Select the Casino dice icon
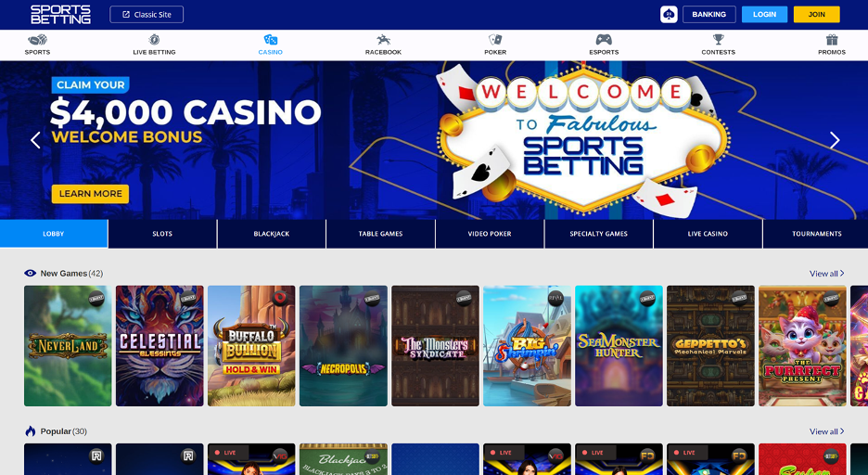 (270, 40)
